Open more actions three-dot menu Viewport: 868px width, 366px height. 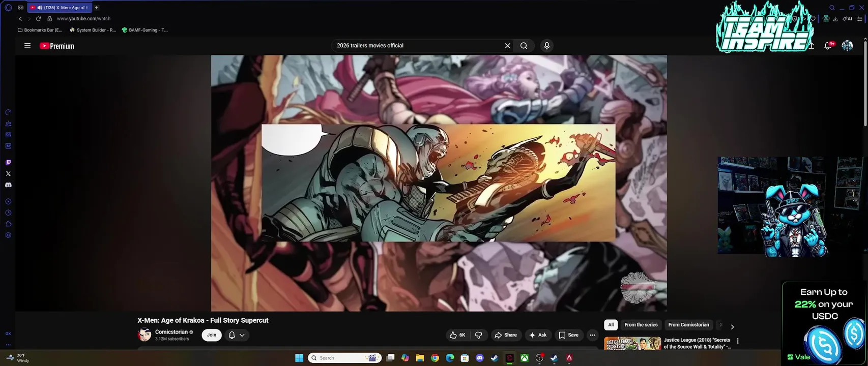592,335
